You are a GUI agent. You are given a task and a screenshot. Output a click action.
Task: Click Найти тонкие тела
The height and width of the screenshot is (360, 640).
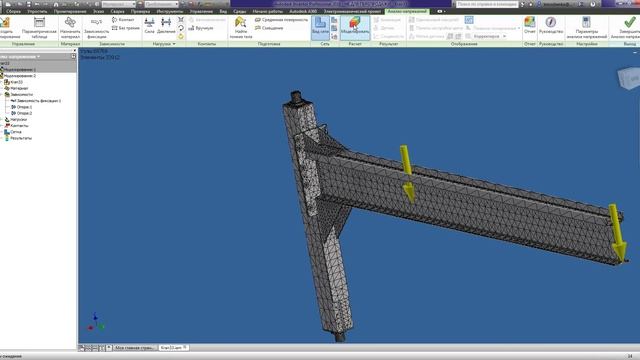click(241, 28)
